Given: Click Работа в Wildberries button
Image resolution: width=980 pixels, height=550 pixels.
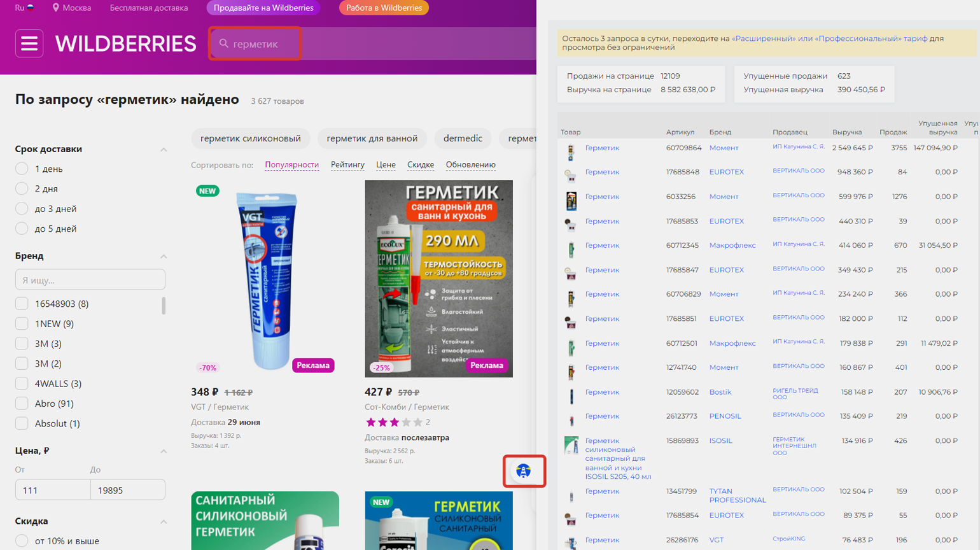Looking at the screenshot, I should (384, 8).
